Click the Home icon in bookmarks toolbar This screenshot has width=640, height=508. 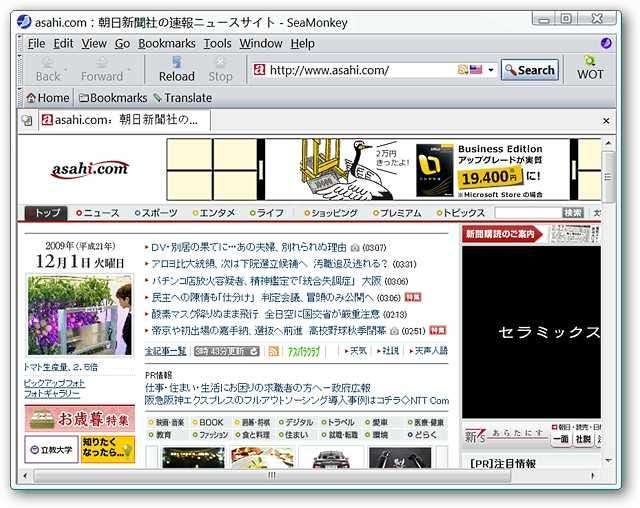pyautogui.click(x=31, y=98)
